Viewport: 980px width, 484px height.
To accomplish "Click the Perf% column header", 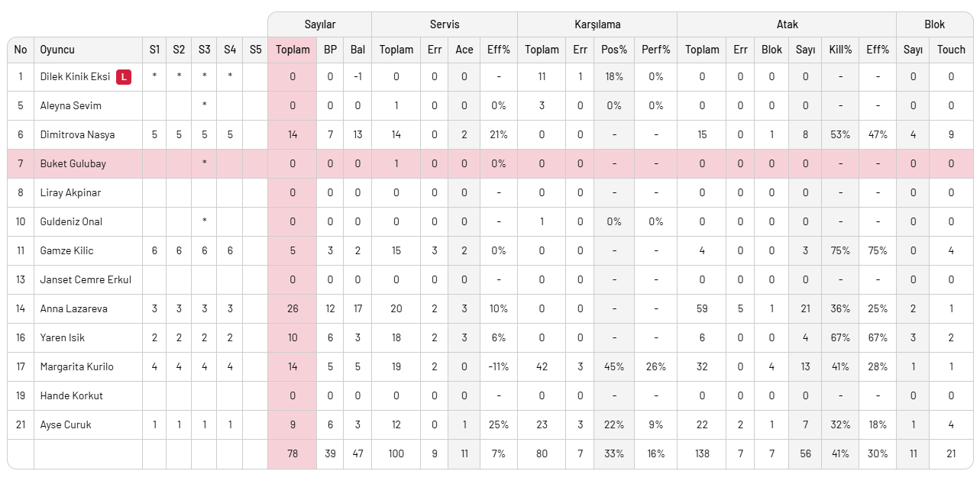I will (656, 50).
